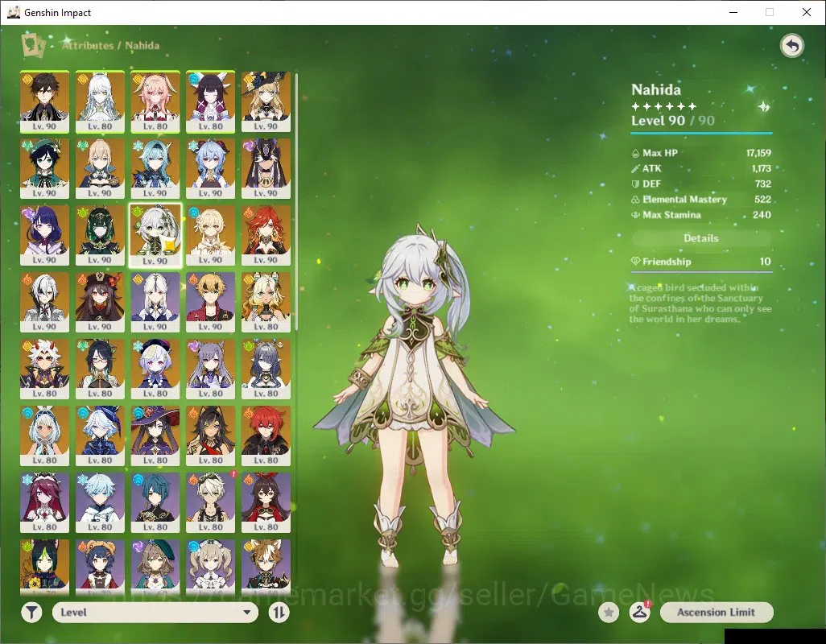Mark Nahida as favorite with star
Image resolution: width=826 pixels, height=644 pixels.
click(609, 613)
